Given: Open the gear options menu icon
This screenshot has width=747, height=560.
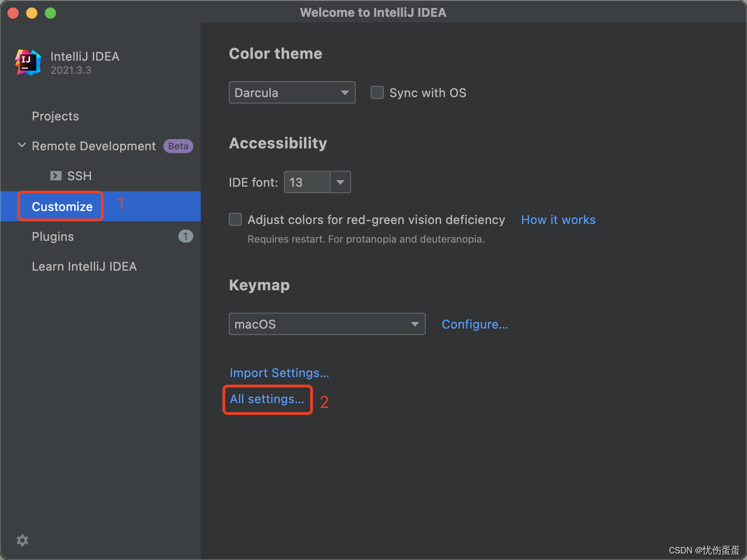Looking at the screenshot, I should click(22, 540).
